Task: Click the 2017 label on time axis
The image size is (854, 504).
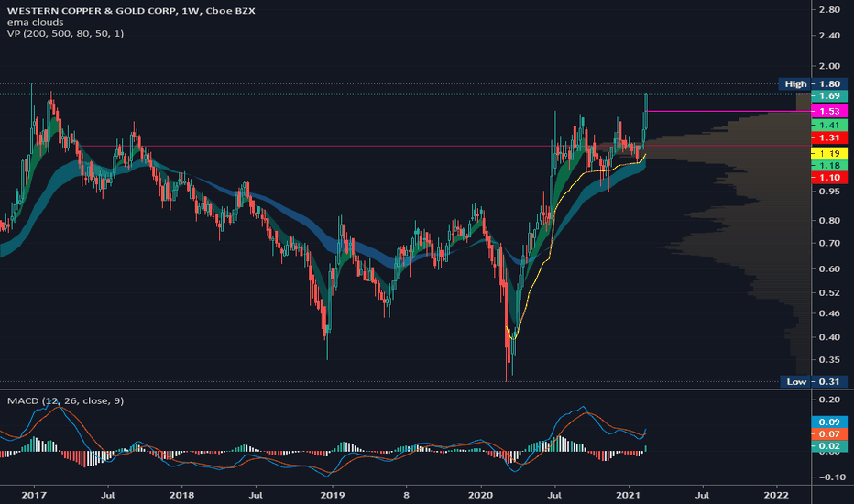Action: (x=34, y=495)
